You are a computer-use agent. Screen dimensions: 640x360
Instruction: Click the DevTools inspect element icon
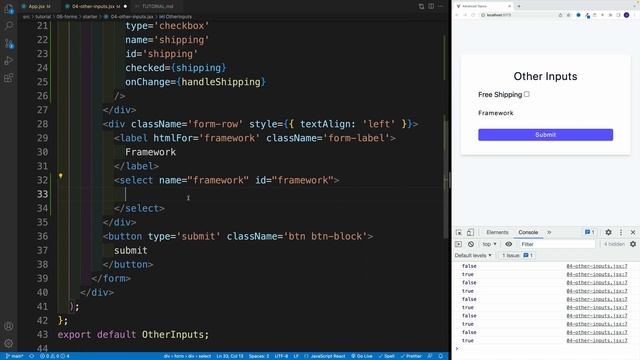coord(459,232)
